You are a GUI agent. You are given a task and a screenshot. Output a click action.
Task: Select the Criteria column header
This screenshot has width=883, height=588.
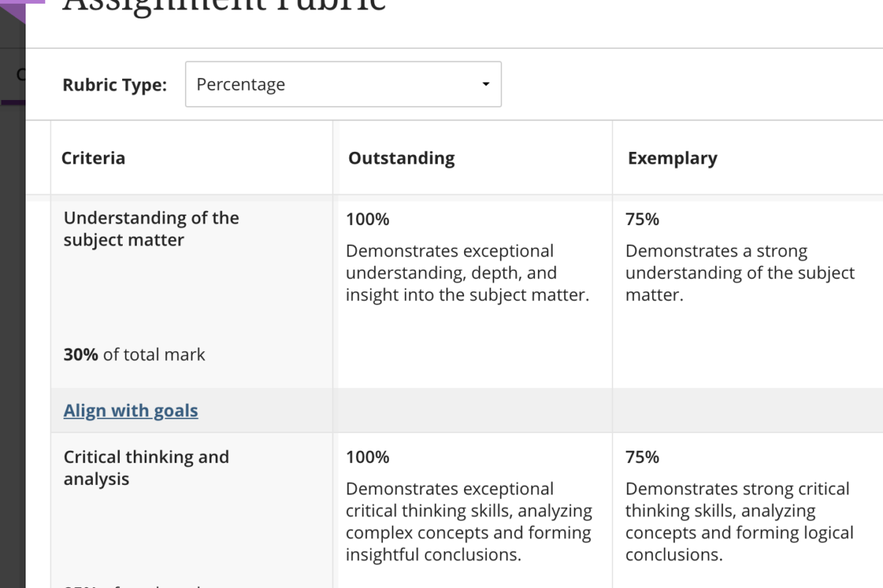click(x=94, y=158)
